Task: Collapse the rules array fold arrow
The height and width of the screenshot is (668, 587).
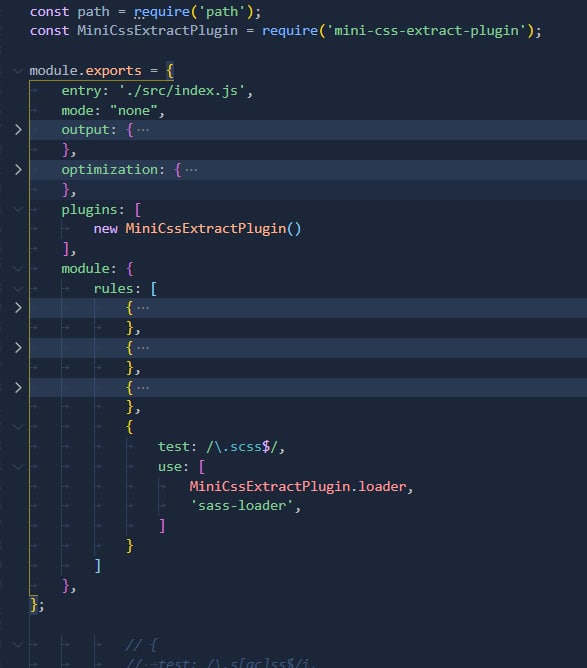Action: (x=18, y=288)
